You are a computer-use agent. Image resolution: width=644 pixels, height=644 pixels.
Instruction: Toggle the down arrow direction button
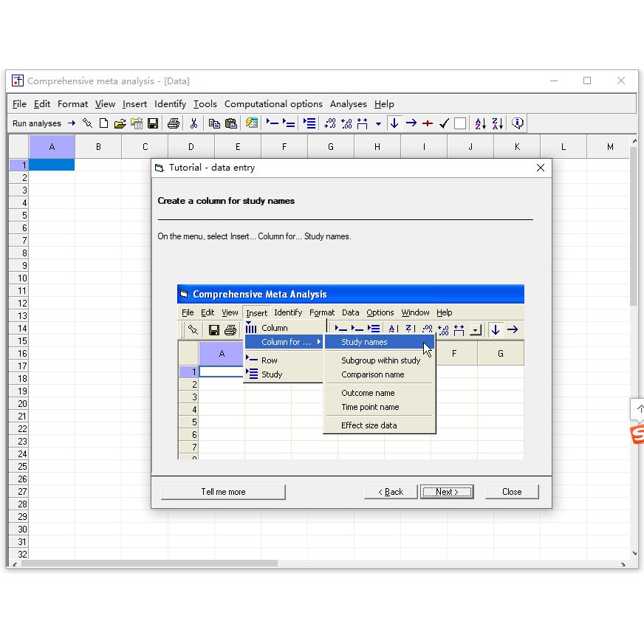tap(394, 123)
